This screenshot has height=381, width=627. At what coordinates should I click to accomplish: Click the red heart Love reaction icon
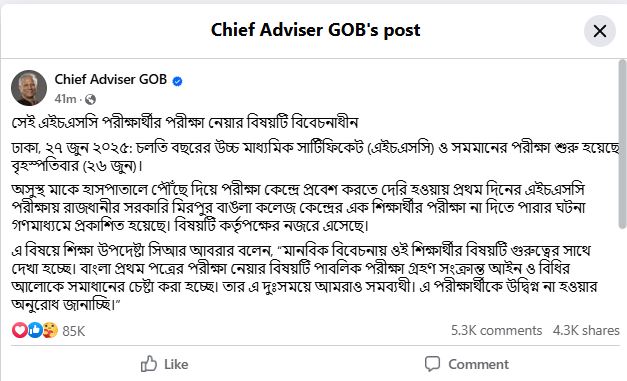pos(19,330)
